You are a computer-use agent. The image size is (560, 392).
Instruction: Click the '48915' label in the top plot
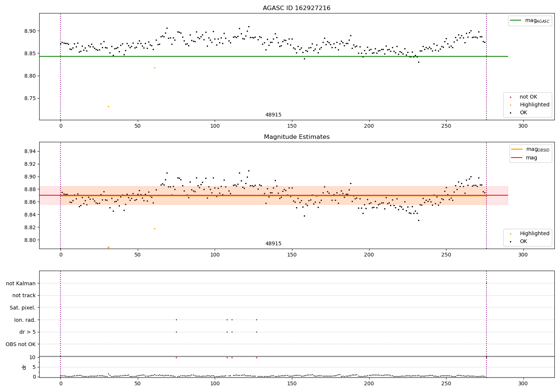tap(273, 115)
